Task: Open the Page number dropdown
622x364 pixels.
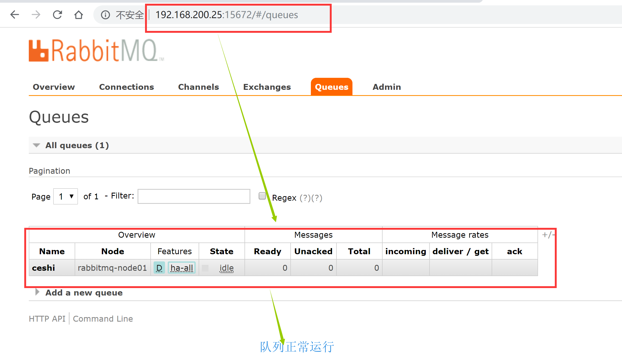Action: click(66, 196)
